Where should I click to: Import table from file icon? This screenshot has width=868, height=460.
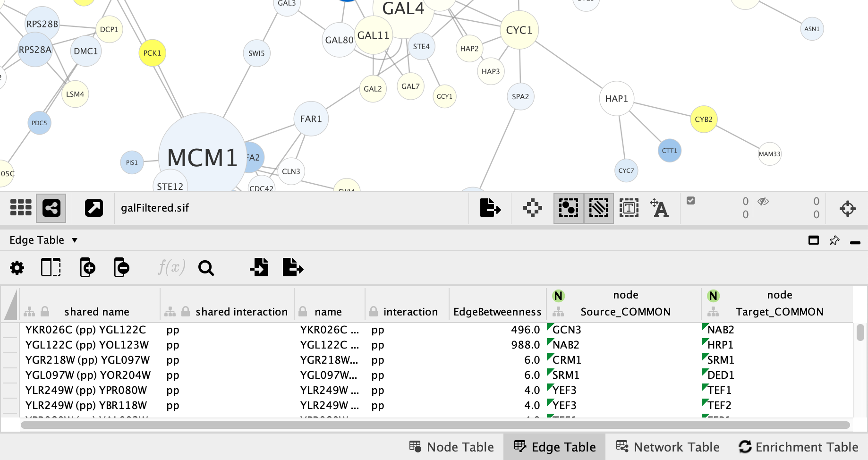[259, 267]
